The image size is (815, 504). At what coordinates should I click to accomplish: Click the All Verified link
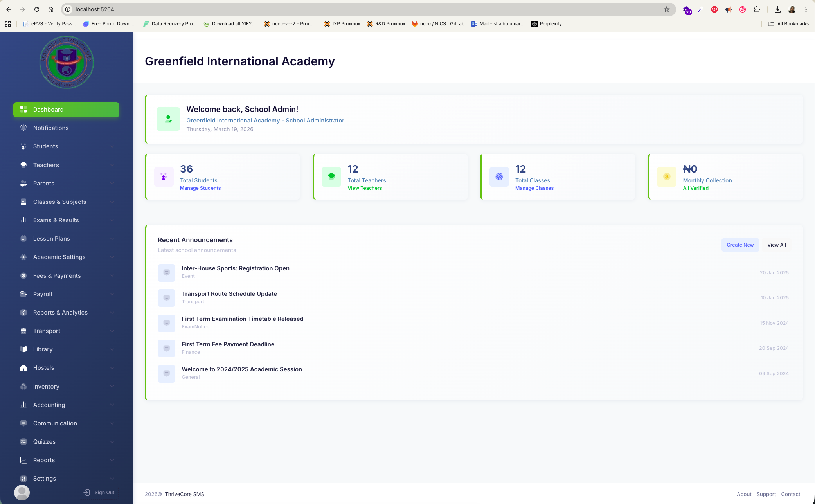coord(696,188)
